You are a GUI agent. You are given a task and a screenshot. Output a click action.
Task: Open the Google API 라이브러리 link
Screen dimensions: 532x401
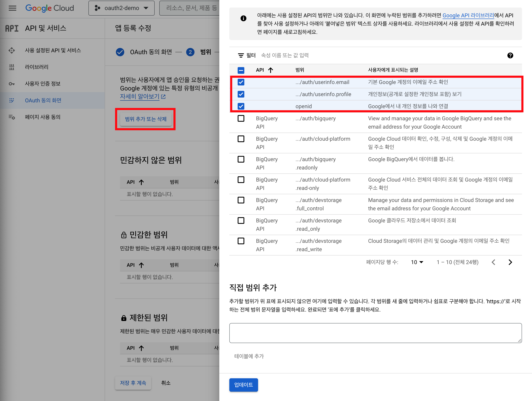[x=468, y=15]
